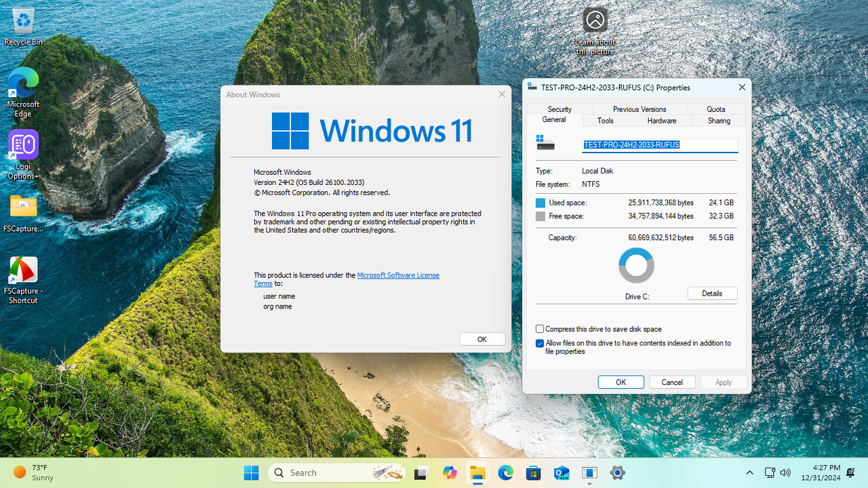Select the General tab

coord(554,120)
